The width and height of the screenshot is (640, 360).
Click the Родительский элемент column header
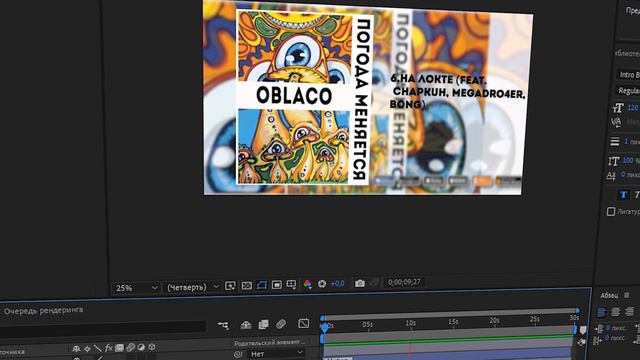tap(270, 342)
